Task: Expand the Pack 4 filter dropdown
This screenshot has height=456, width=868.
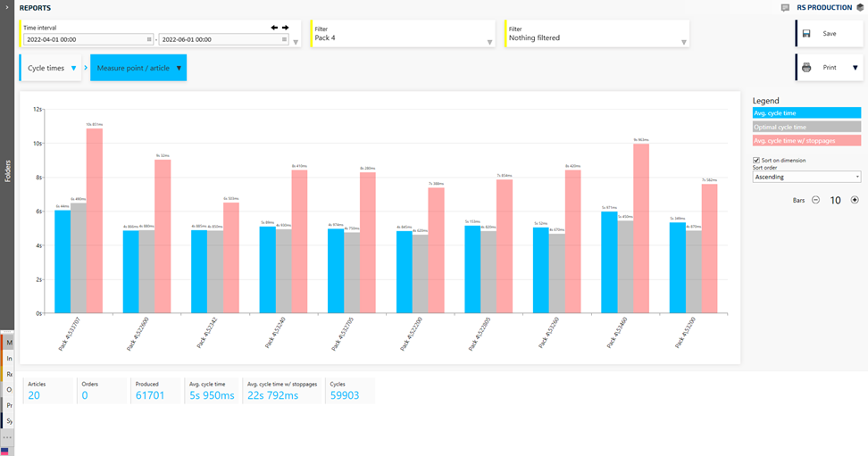Action: [489, 42]
